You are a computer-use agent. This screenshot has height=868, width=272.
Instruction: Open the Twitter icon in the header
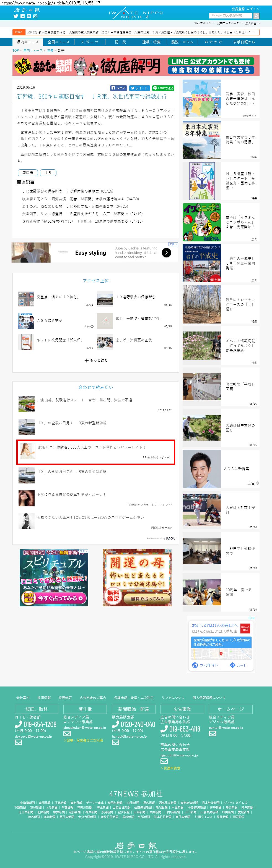(x=15, y=16)
